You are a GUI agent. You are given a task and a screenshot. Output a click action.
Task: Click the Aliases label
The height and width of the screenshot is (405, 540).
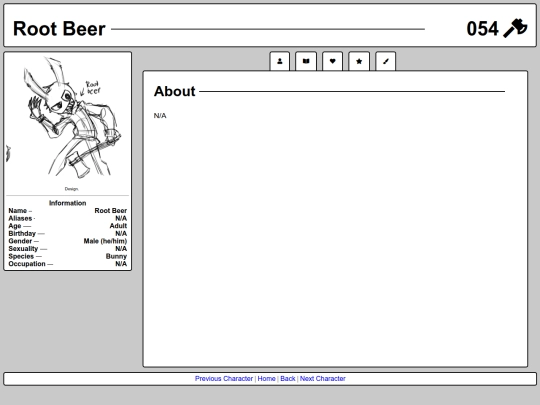click(20, 218)
